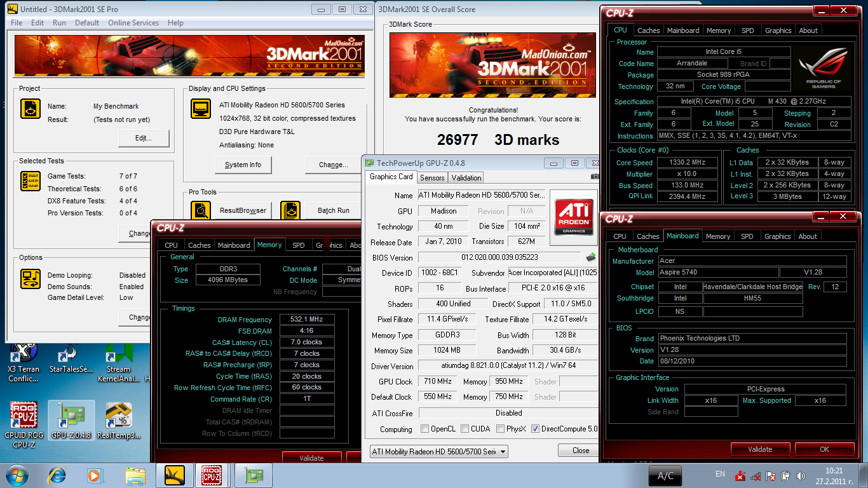This screenshot has height=488, width=868.
Task: Click the ResultBrowser magnifier icon
Action: tap(201, 210)
